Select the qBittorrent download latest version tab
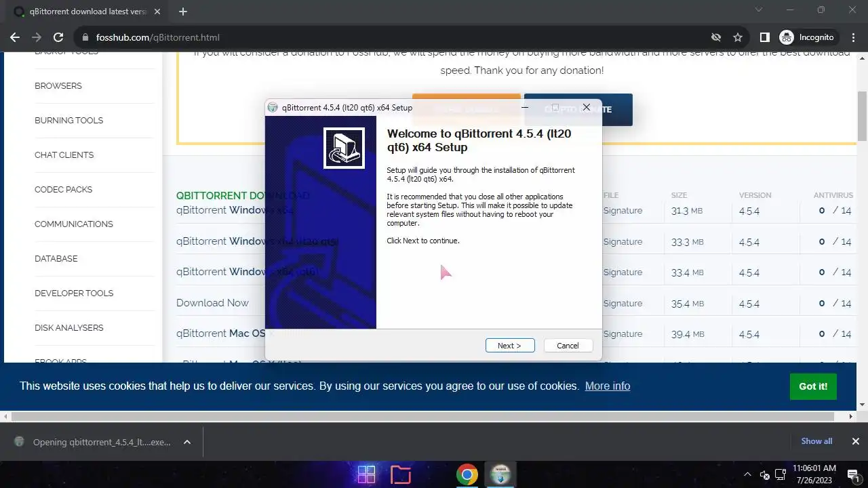The image size is (868, 488). (x=87, y=12)
